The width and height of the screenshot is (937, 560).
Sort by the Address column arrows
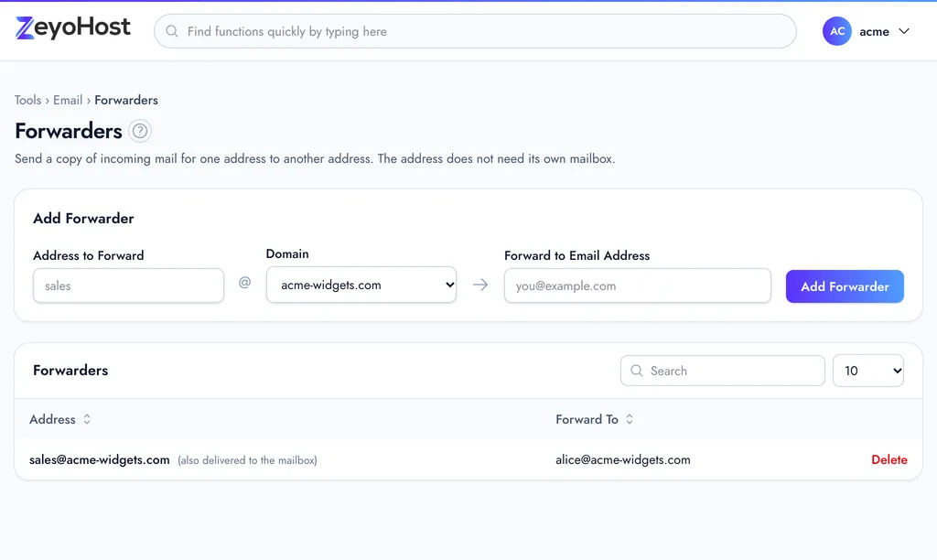tap(87, 419)
